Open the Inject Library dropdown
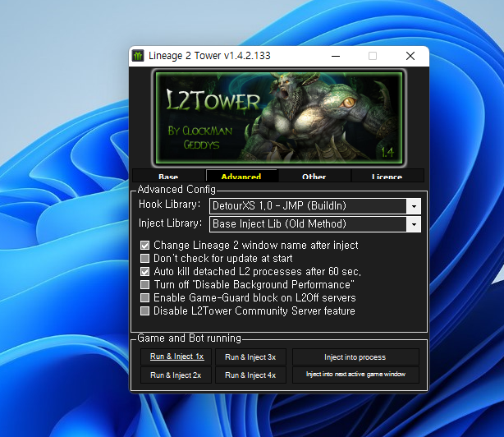Screen dimensions: 504x437 [414, 223]
